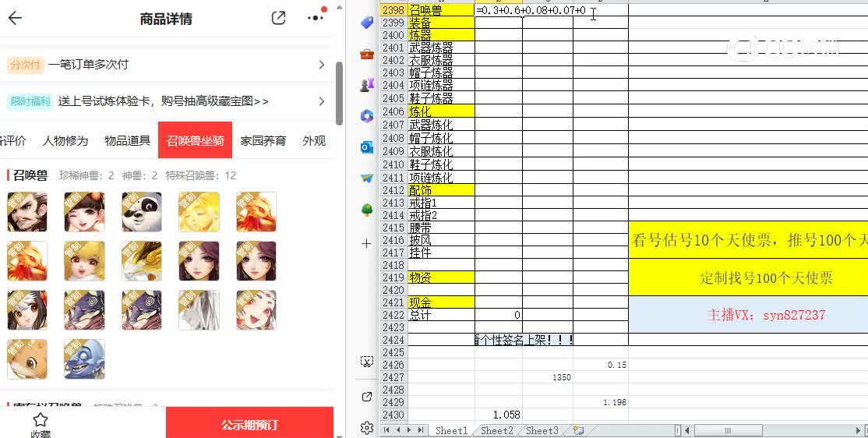Click the open-external-link icon in sidebar
Image resolution: width=868 pixels, height=438 pixels.
point(366,397)
